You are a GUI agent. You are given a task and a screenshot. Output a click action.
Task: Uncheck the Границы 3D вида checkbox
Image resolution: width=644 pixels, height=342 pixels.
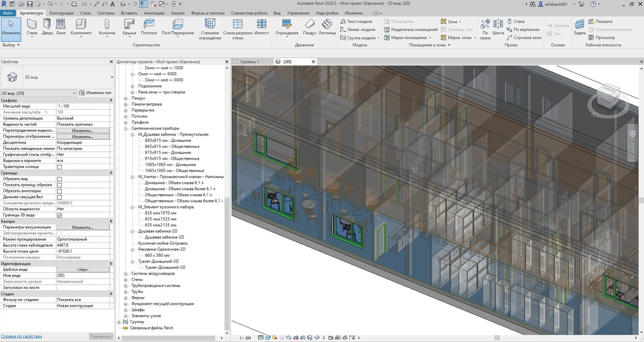click(59, 215)
